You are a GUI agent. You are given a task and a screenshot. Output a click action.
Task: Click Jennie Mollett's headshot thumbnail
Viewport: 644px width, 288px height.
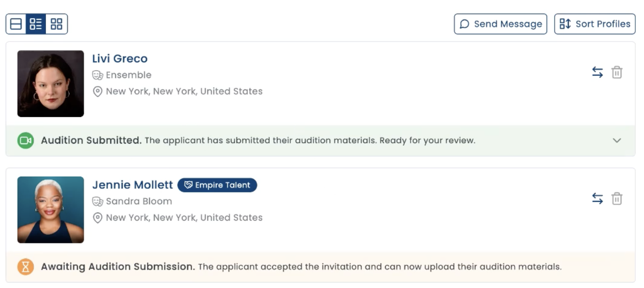[51, 210]
